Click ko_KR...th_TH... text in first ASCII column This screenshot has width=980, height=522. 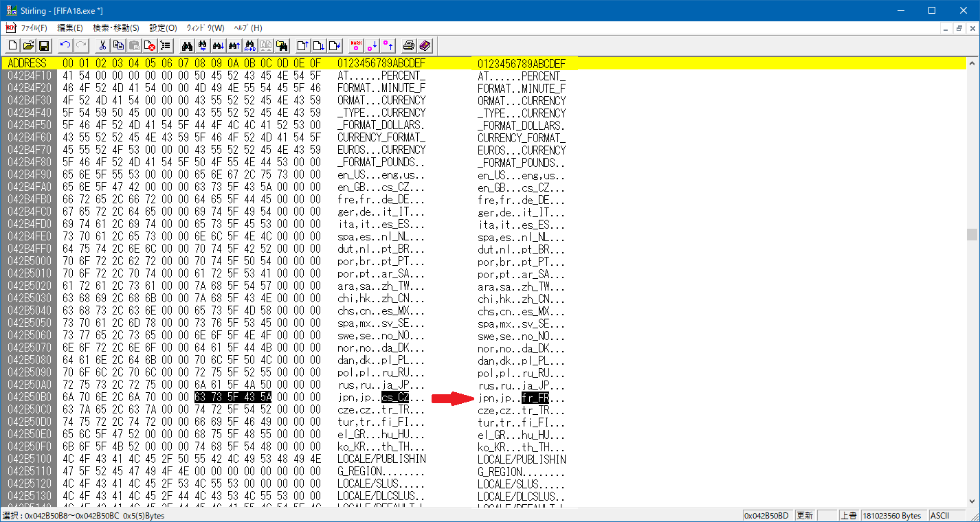point(381,446)
